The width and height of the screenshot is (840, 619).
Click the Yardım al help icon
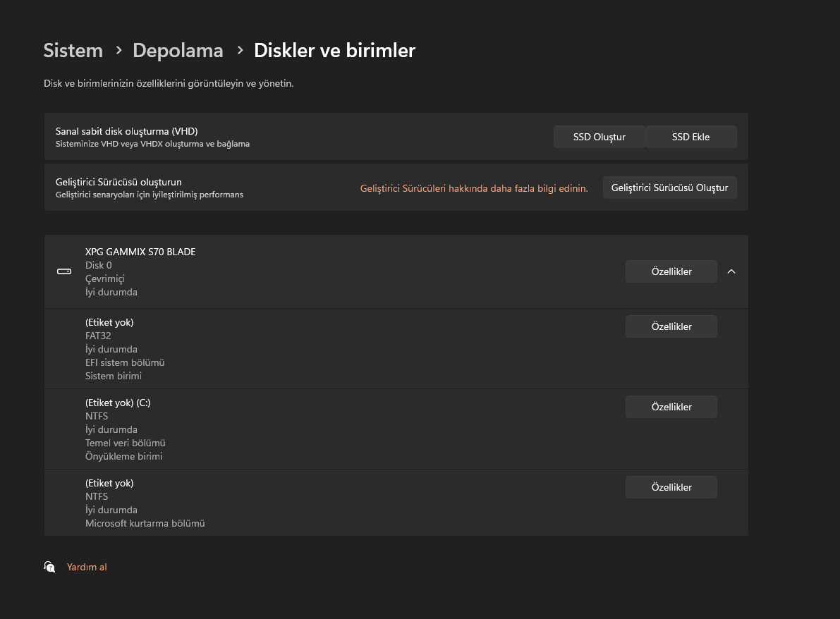point(49,567)
